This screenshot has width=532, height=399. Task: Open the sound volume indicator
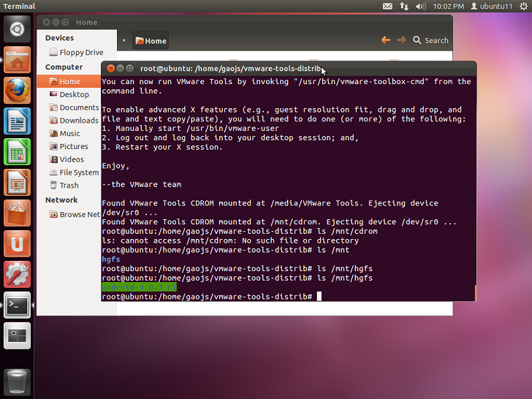[x=421, y=6]
